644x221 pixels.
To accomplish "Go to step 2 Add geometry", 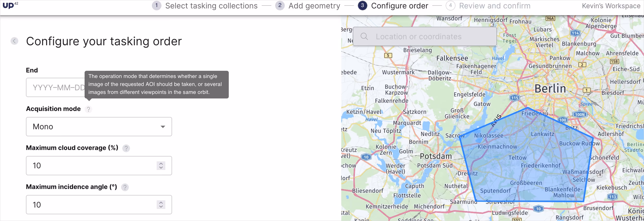I will [308, 6].
